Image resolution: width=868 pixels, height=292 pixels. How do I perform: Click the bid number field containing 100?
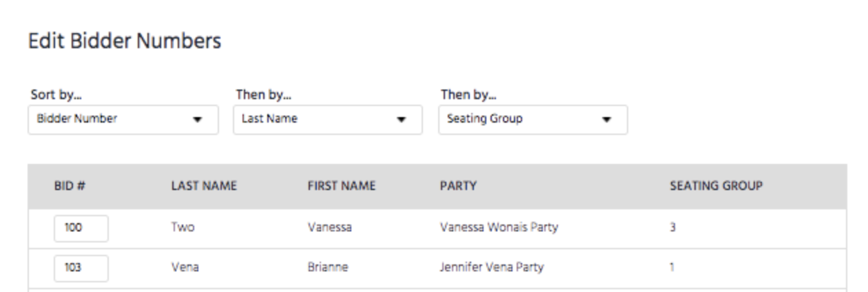[81, 228]
